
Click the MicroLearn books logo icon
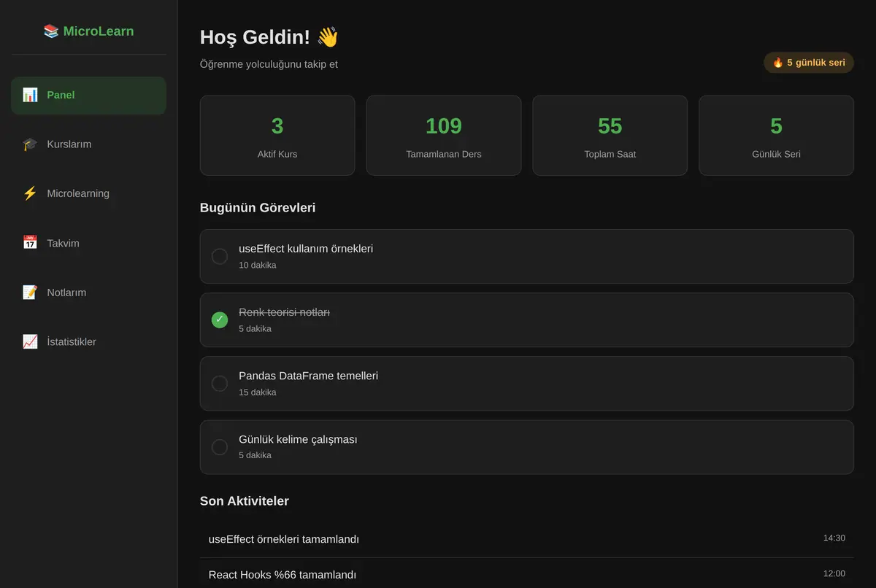[51, 31]
